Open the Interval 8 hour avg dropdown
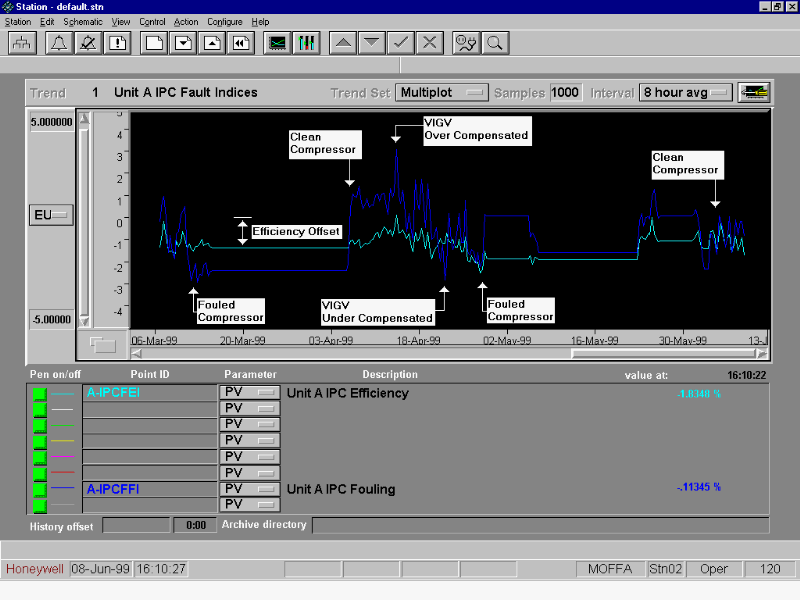800x600 pixels. coord(685,92)
